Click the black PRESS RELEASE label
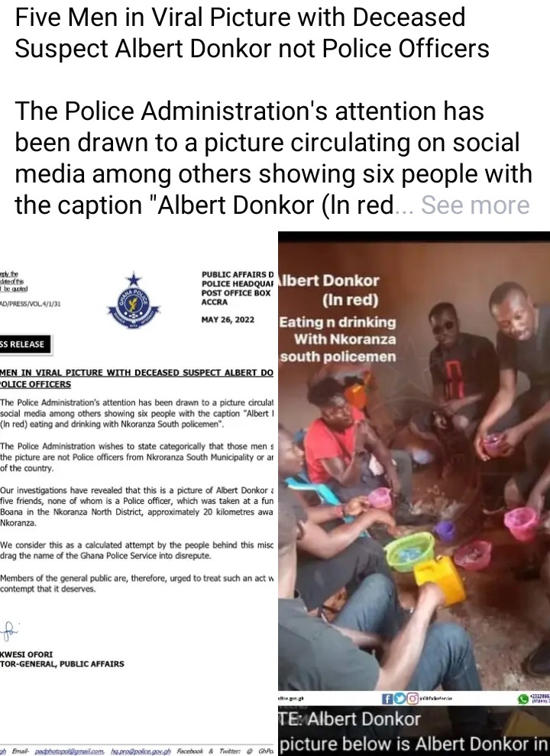 tap(25, 344)
